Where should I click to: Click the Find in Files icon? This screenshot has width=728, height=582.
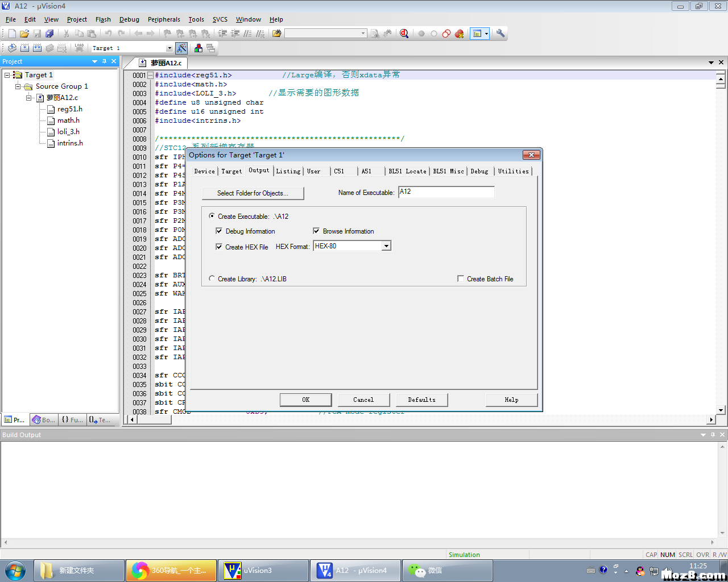pyautogui.click(x=277, y=34)
